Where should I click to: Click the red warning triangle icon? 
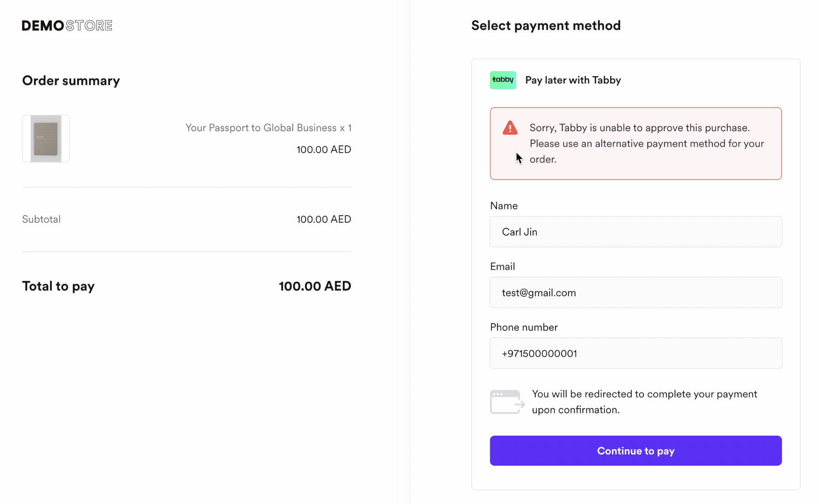[x=510, y=128]
